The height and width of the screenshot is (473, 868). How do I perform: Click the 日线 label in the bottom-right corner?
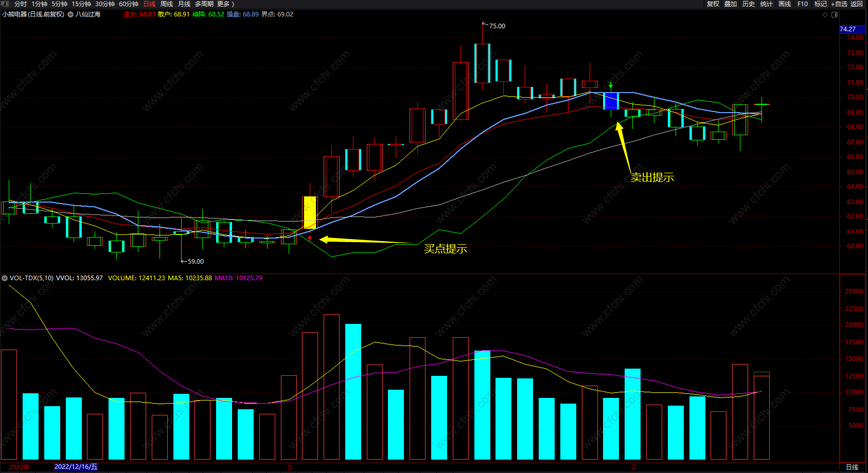click(x=852, y=467)
